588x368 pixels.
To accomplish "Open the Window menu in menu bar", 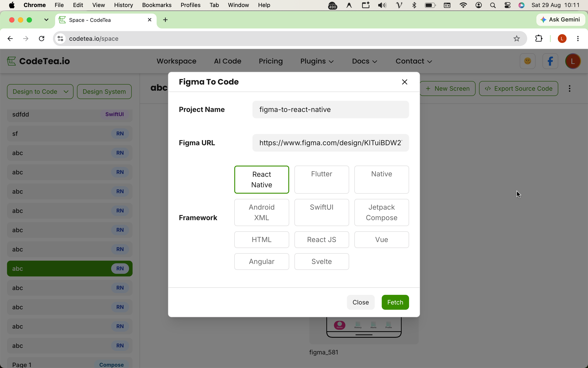I will [x=238, y=5].
